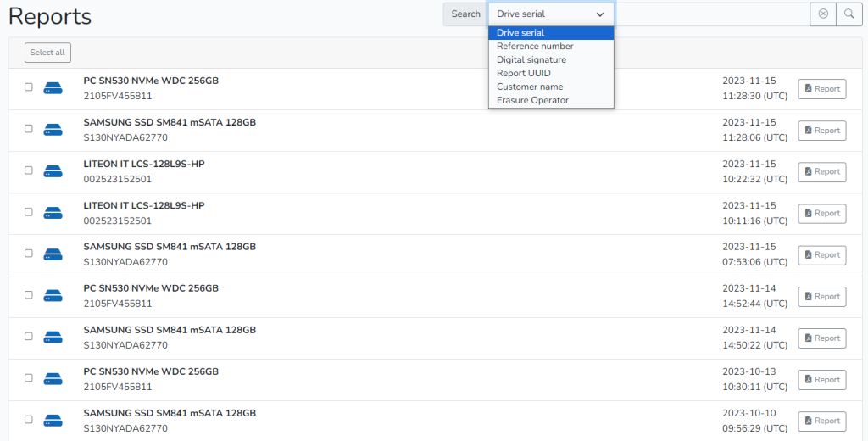Clear the search field with the X icon

(x=823, y=14)
